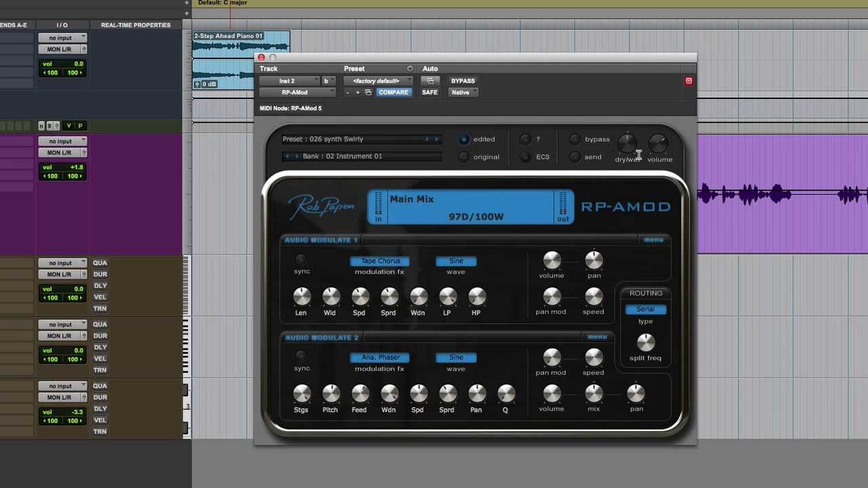Toggle the send LED
The image size is (868, 488).
[x=575, y=157]
